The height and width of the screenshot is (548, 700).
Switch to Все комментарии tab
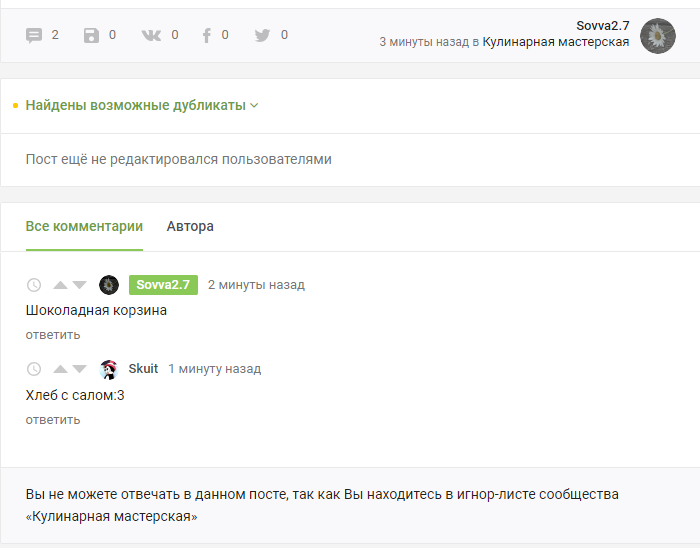(84, 226)
